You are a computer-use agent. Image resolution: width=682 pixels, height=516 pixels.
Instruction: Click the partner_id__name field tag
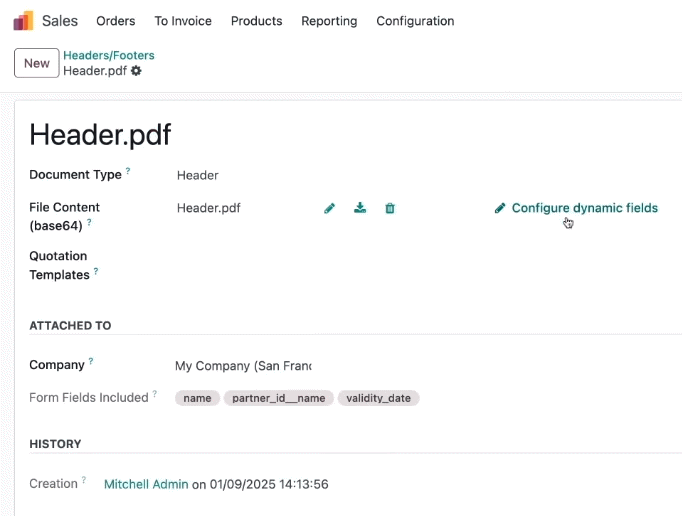(278, 398)
